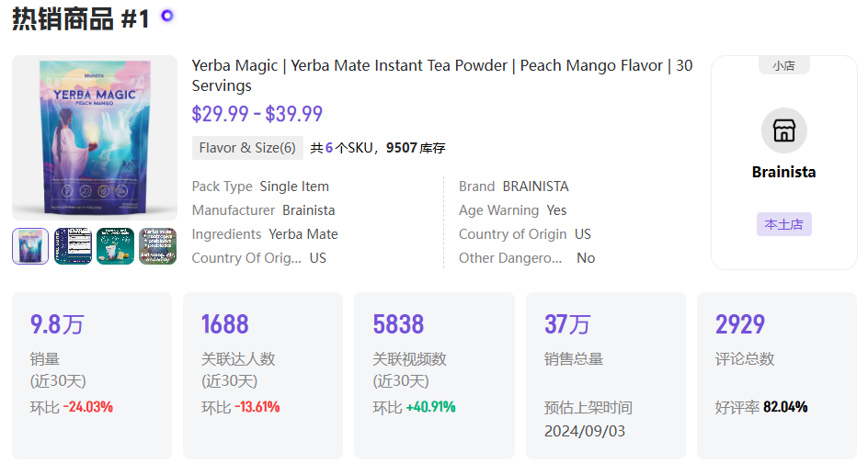Image resolution: width=868 pixels, height=475 pixels.
Task: Click the purple circle icon beside 热销商品 #1
Action: (167, 16)
